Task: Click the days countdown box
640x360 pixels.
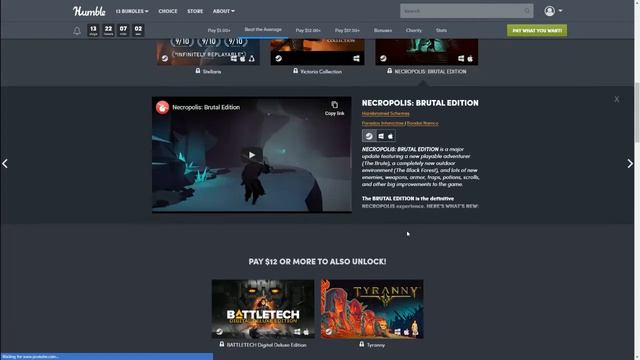Action: coord(93,30)
